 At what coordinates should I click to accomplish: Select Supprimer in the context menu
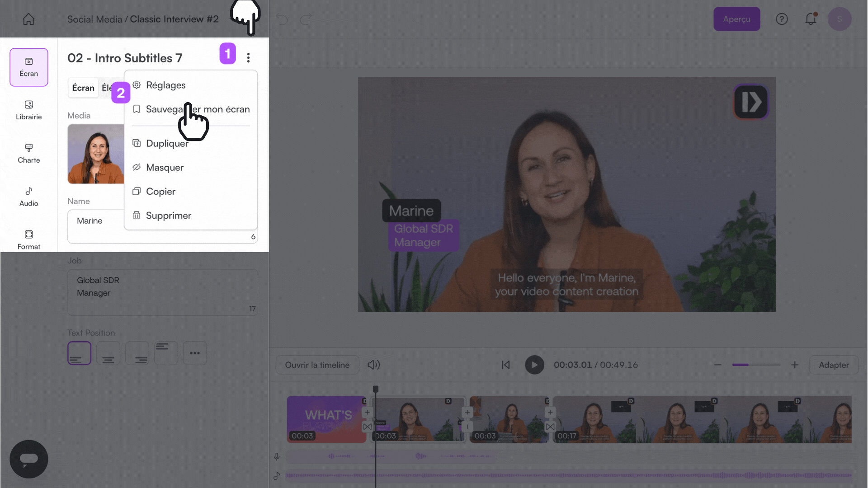click(x=168, y=216)
